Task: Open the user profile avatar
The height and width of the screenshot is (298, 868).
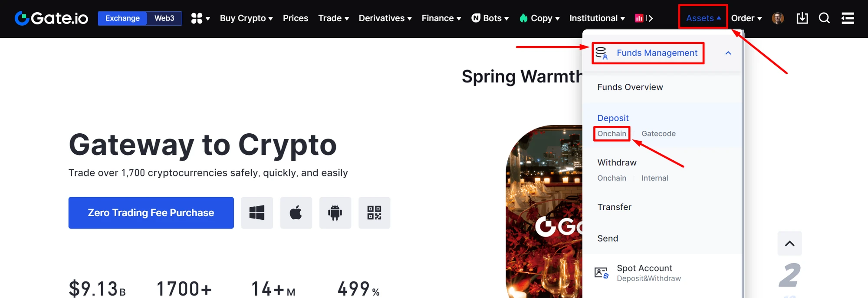Action: point(778,18)
